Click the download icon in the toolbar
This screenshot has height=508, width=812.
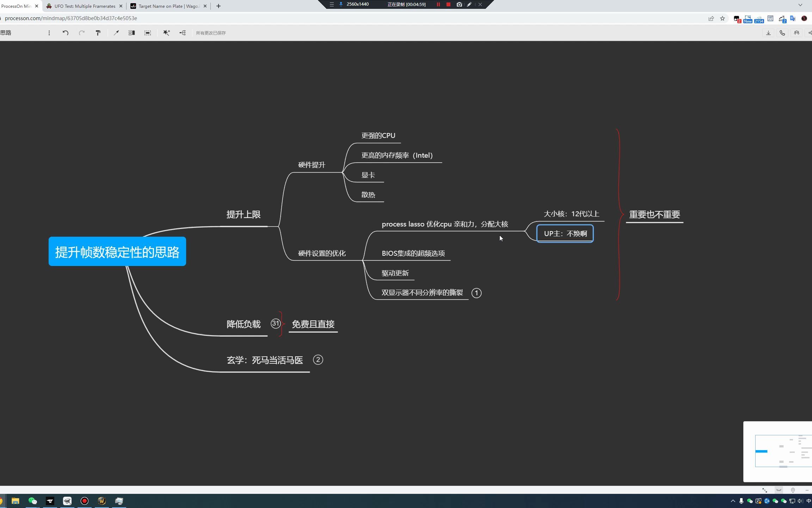[768, 33]
